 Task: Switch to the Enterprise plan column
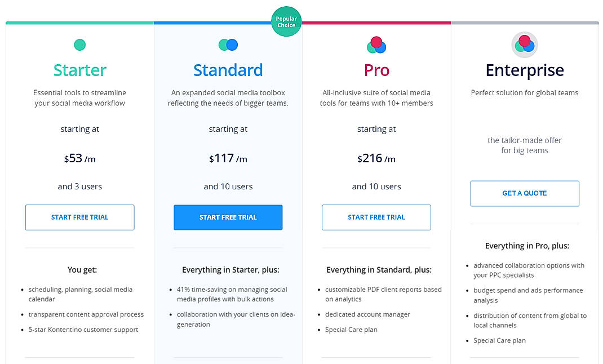pyautogui.click(x=524, y=70)
